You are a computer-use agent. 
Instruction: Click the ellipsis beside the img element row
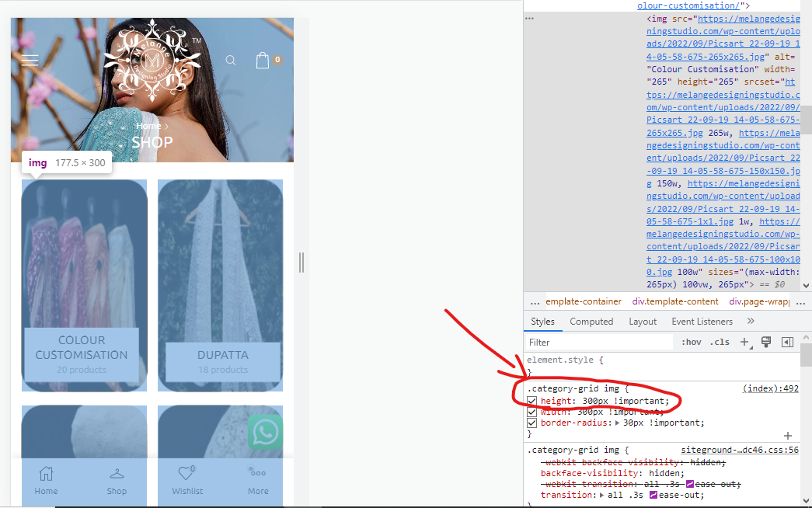coord(529,18)
